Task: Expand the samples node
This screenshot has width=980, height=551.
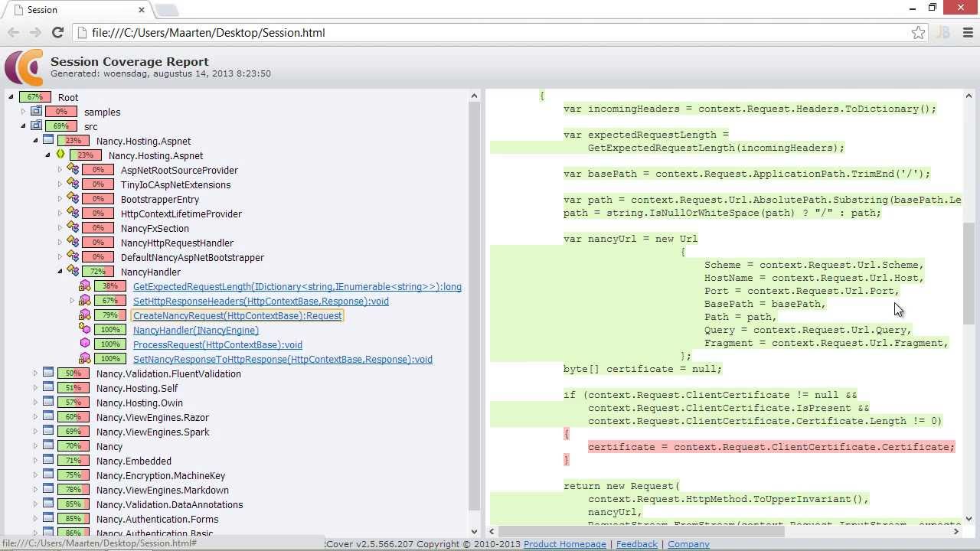Action: tap(23, 112)
